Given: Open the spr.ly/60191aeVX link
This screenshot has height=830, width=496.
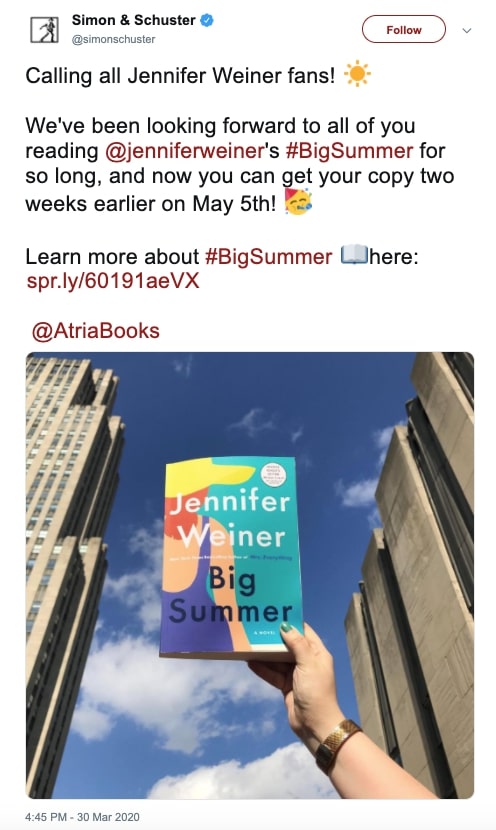Looking at the screenshot, I should (113, 281).
